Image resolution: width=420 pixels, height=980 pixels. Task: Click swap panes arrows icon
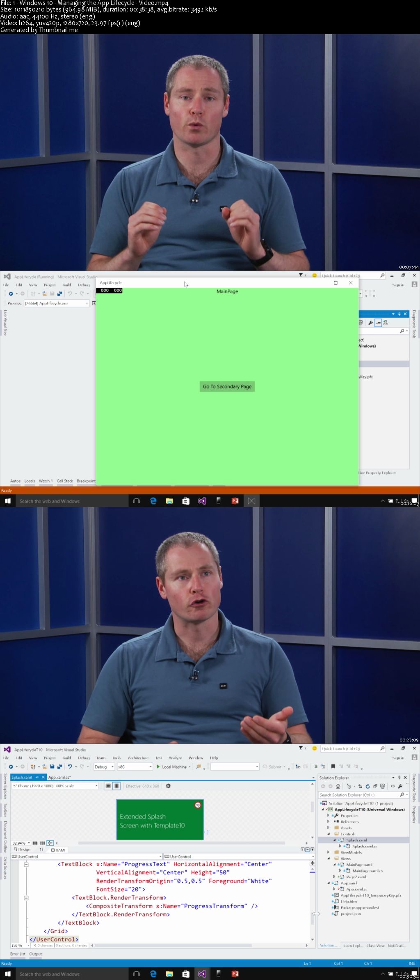(41, 849)
